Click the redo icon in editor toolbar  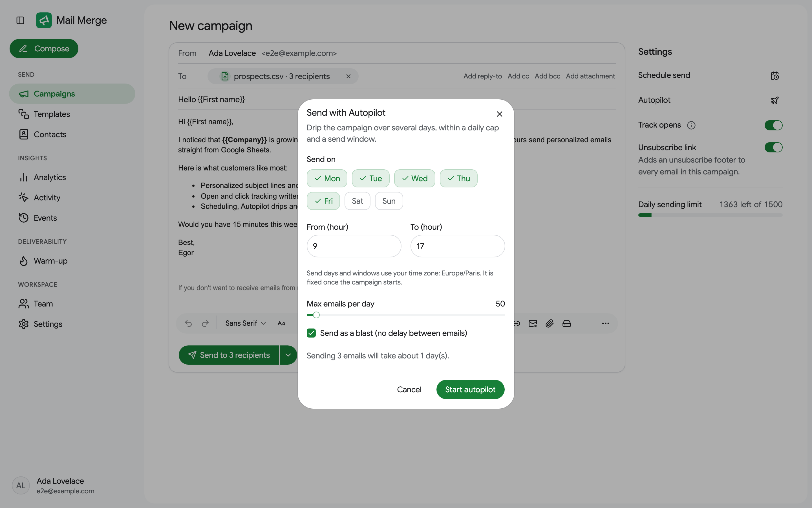[205, 323]
